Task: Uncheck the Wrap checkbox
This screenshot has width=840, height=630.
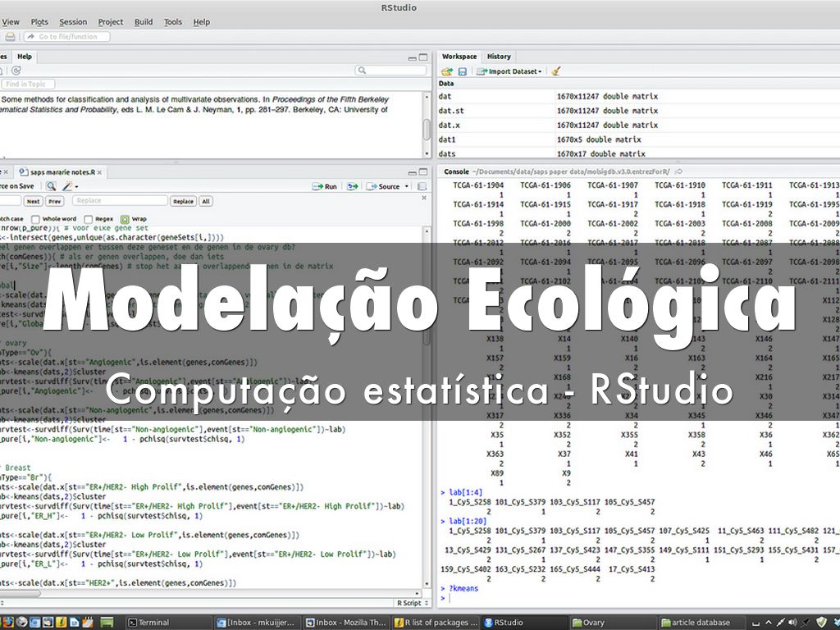Action: (x=125, y=219)
